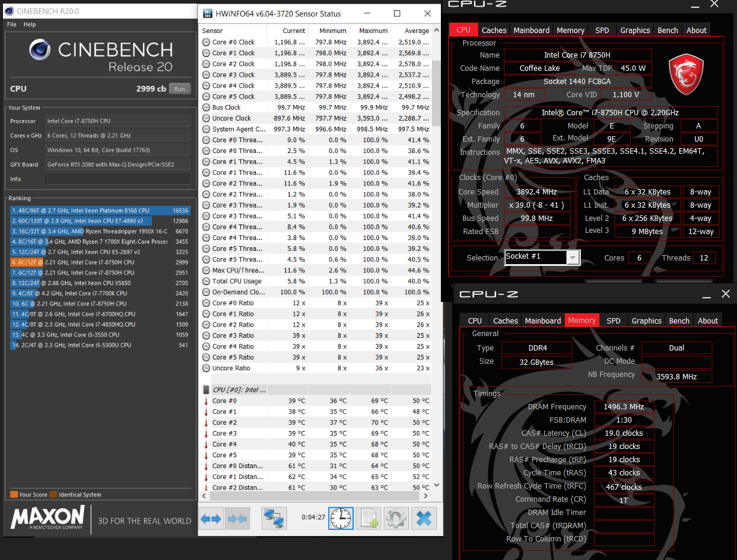Click the Minimum column header in HWiNFO
Viewport: 737px width, 560px height.
click(x=329, y=31)
